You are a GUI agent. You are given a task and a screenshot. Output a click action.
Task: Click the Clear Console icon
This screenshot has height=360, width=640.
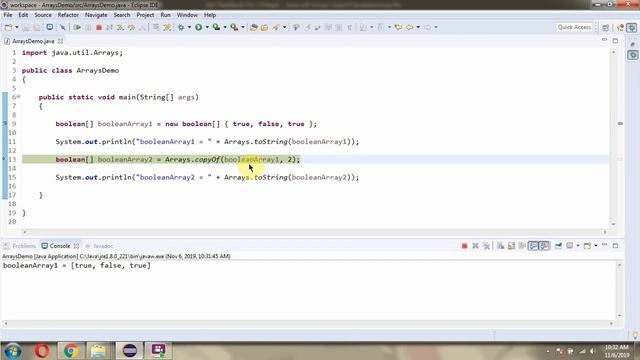pos(500,246)
